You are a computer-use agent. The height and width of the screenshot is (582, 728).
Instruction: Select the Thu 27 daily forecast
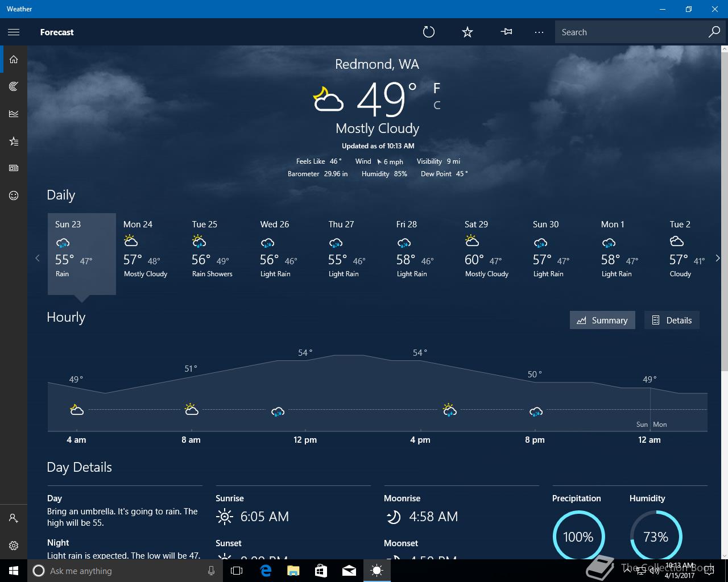pyautogui.click(x=355, y=254)
